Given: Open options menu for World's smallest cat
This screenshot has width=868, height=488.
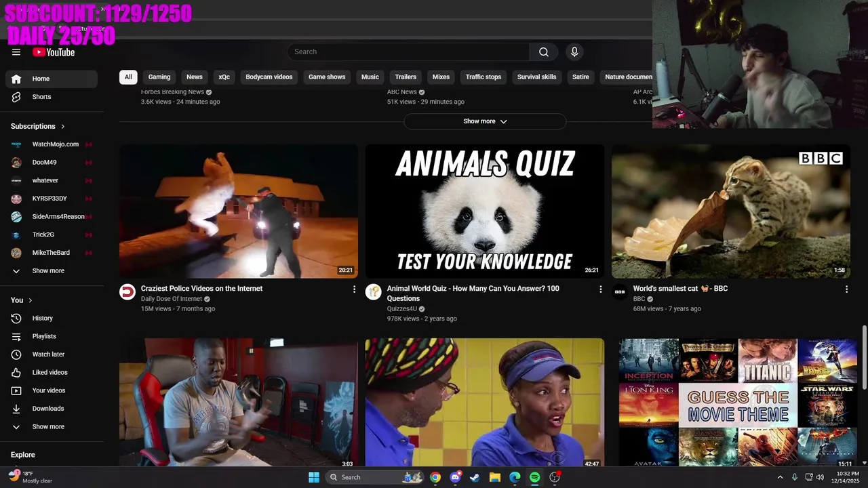Looking at the screenshot, I should (846, 289).
